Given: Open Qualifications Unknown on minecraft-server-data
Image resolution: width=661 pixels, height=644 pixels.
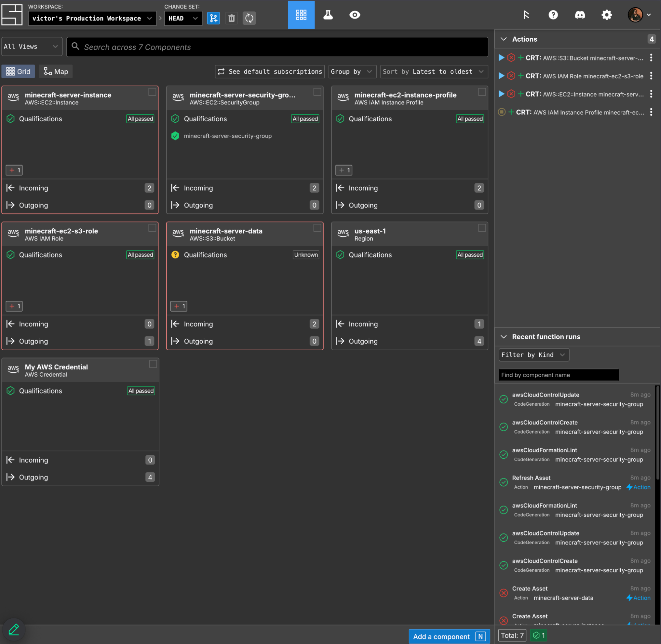Looking at the screenshot, I should [245, 255].
